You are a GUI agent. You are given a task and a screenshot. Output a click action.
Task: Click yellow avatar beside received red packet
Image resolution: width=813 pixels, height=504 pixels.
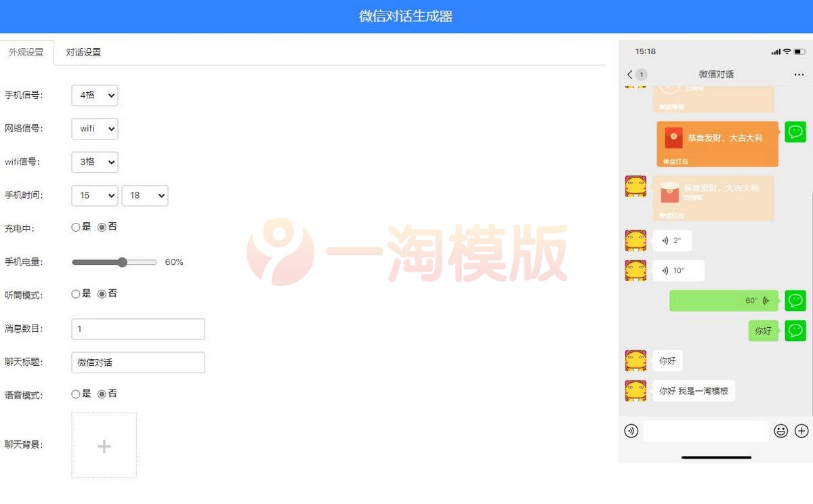tap(635, 186)
